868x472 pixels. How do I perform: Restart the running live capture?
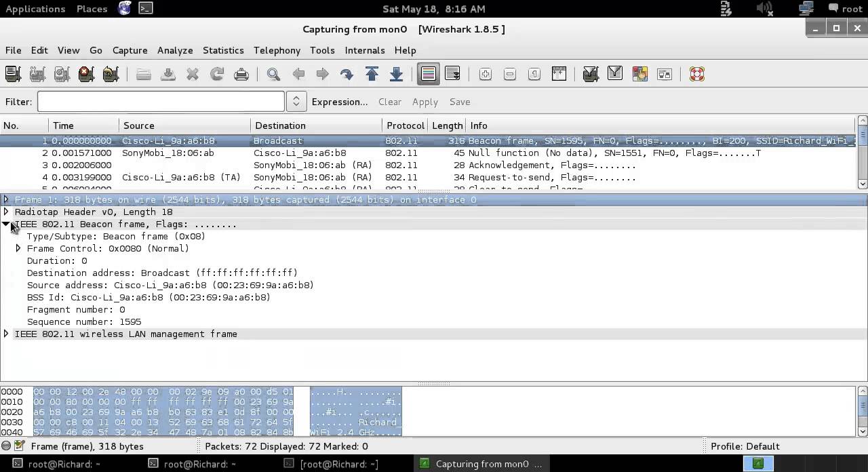coord(111,74)
